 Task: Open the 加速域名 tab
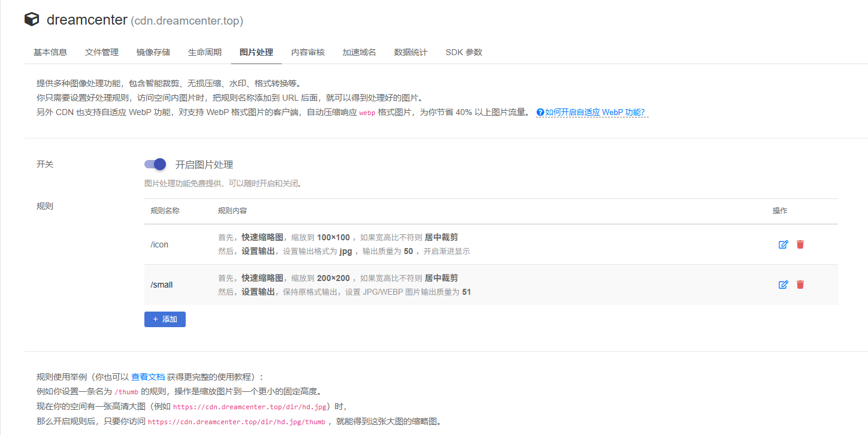coord(359,52)
